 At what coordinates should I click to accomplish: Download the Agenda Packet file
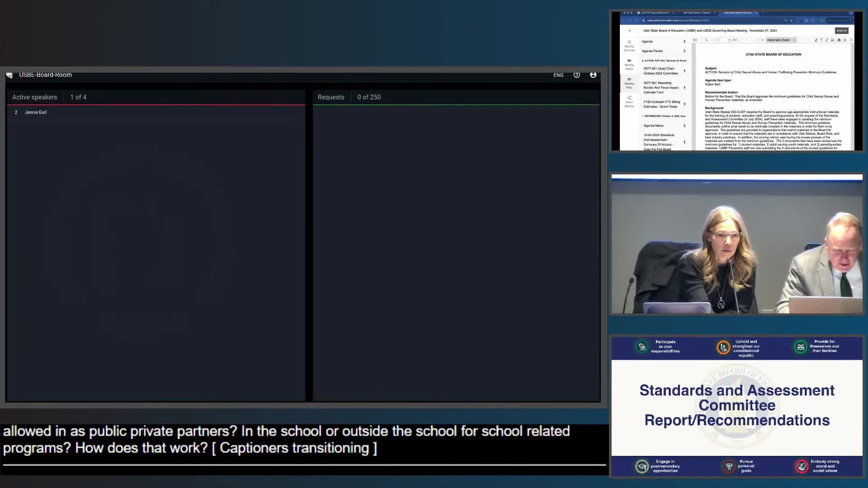(684, 51)
